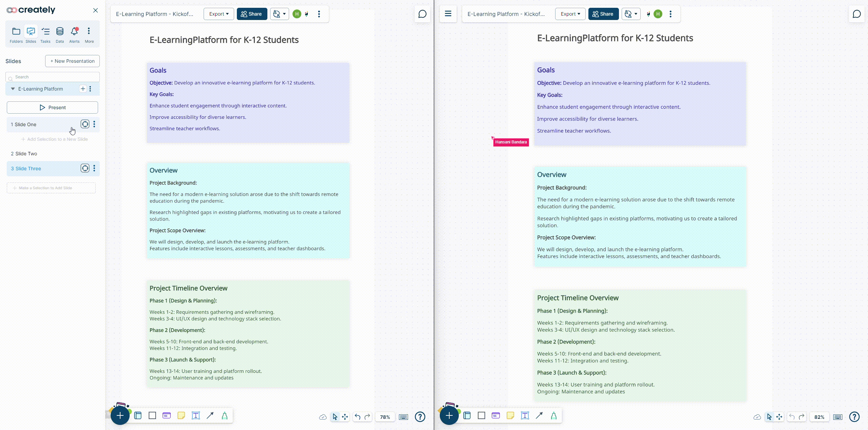Open document options menu in right window

(x=671, y=14)
